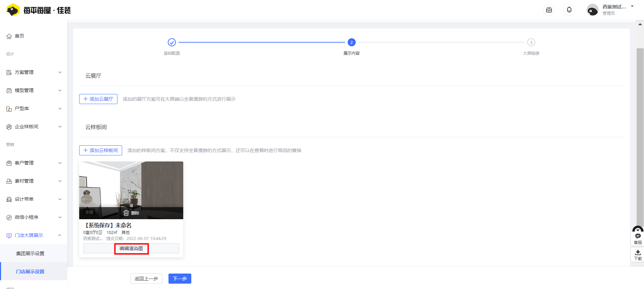
Task: Click the 模型管理 icon in sidebar
Action: [9, 91]
